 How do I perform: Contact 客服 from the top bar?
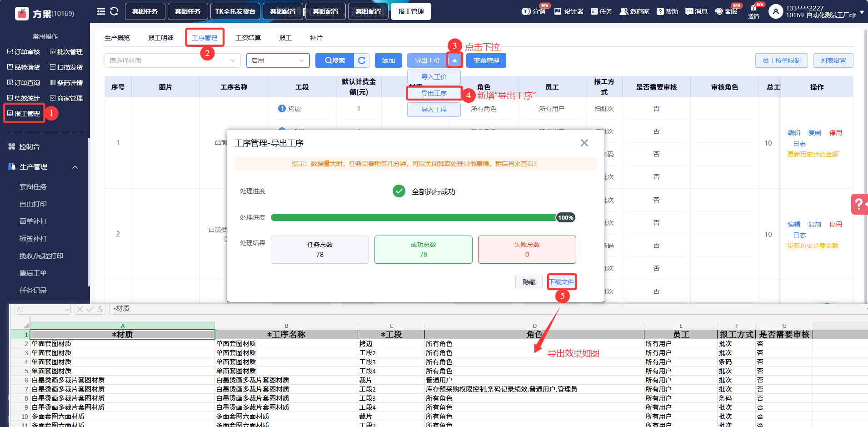[x=726, y=11]
